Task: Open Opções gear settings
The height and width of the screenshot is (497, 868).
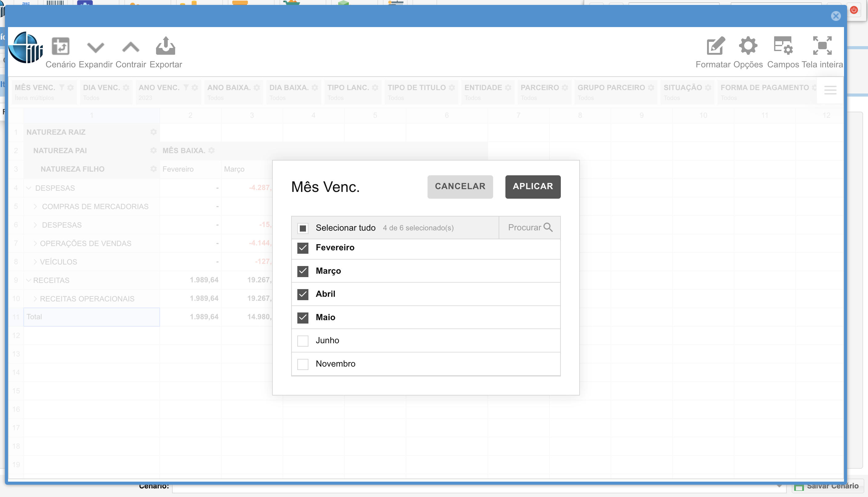Action: click(x=748, y=46)
